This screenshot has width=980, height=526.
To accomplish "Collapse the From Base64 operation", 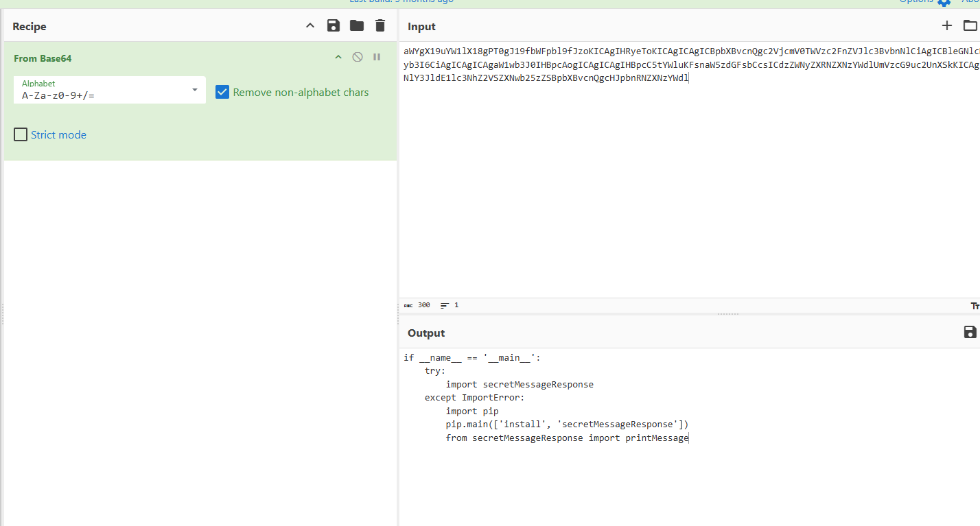I will tap(338, 58).
